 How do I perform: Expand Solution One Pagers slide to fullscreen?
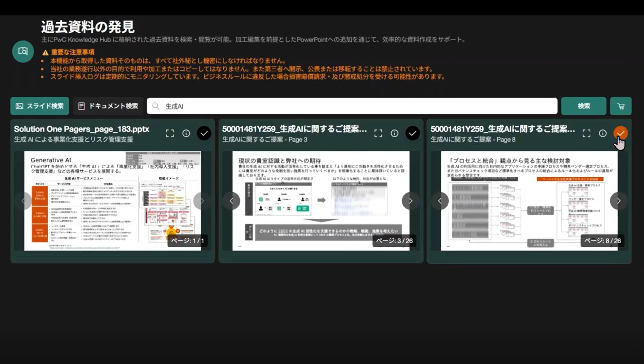click(170, 133)
